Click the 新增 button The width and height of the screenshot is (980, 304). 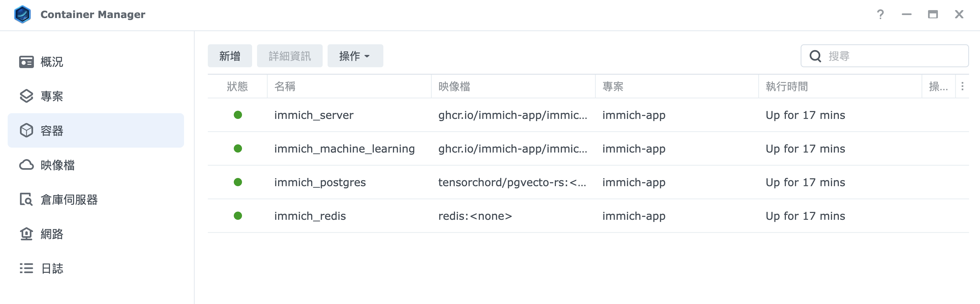pos(230,56)
